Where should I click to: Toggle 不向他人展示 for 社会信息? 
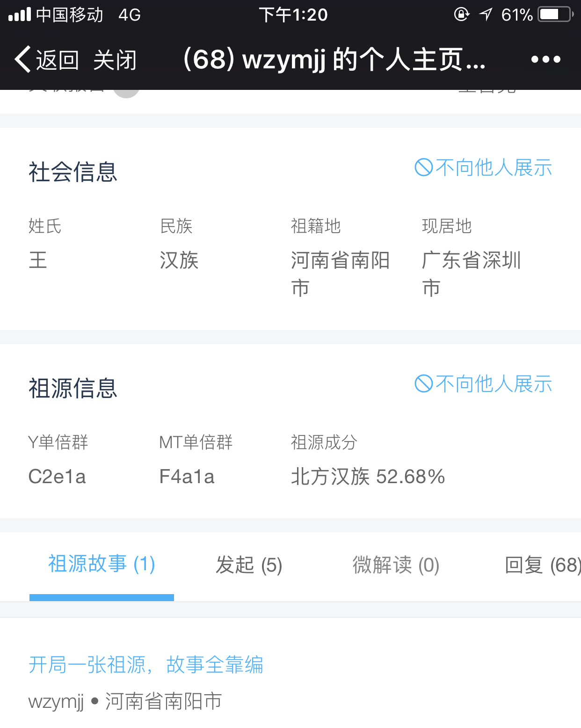[x=493, y=168]
